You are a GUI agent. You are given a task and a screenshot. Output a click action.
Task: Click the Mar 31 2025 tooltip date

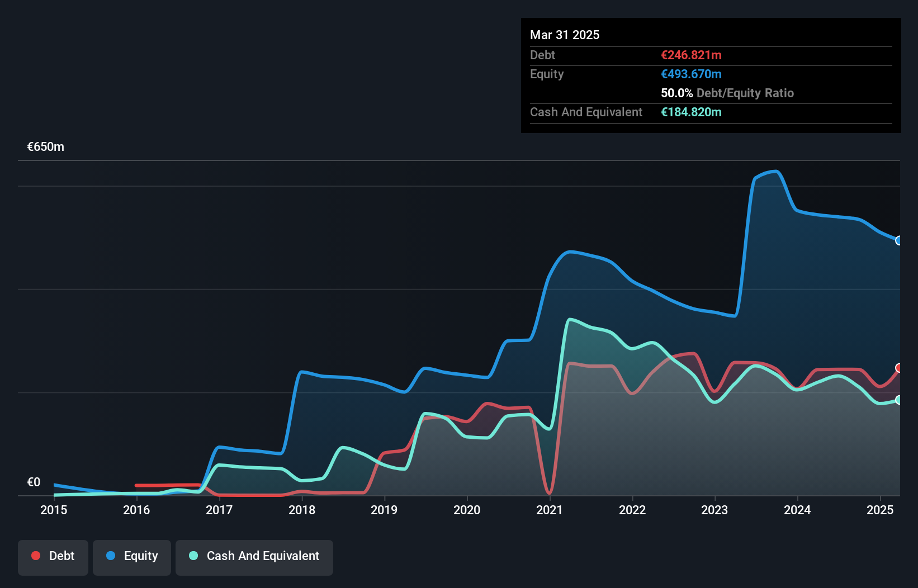tap(565, 35)
